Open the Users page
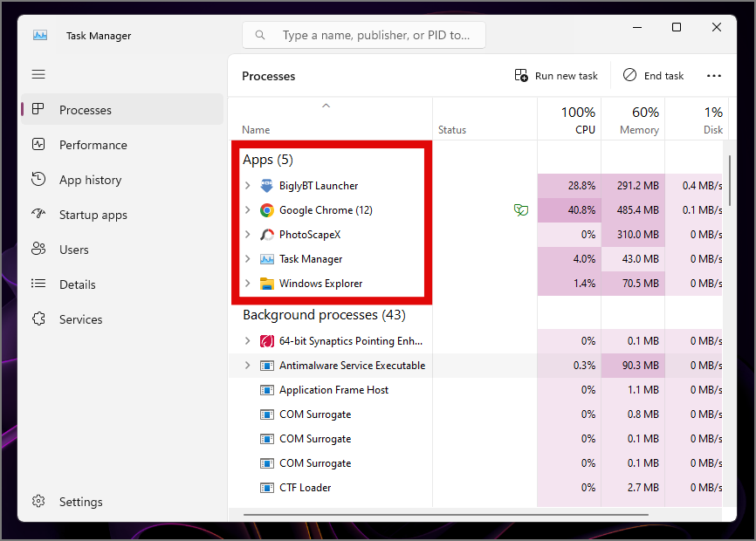The width and height of the screenshot is (756, 541). 122,249
